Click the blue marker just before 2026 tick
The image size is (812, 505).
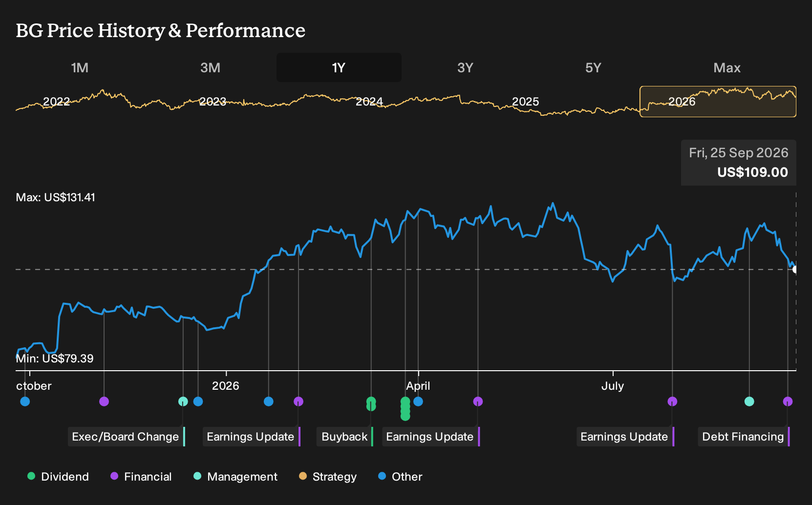point(198,401)
